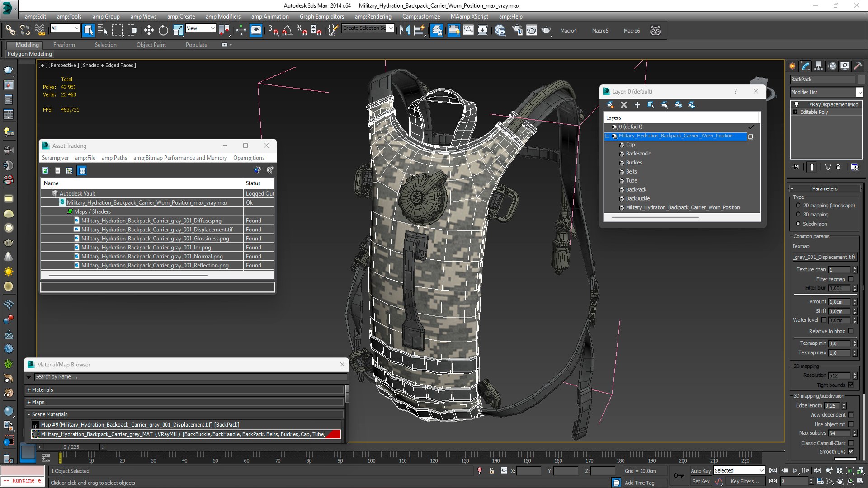
Task: Open the View reference coordinate dropdown
Action: 201,28
